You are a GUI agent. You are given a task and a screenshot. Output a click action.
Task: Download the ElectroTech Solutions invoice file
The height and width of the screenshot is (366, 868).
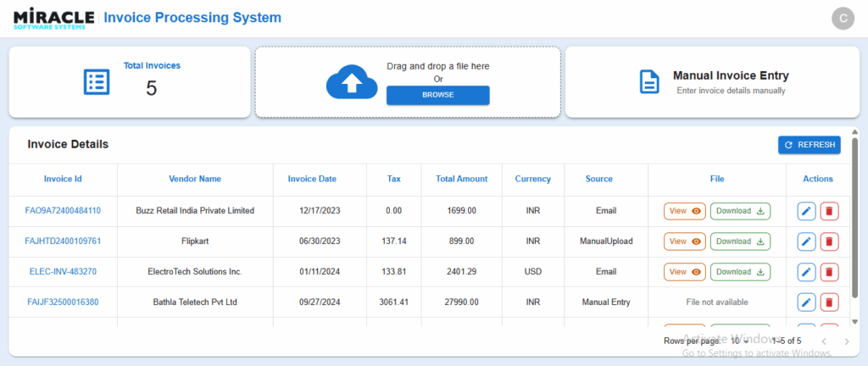click(x=740, y=271)
